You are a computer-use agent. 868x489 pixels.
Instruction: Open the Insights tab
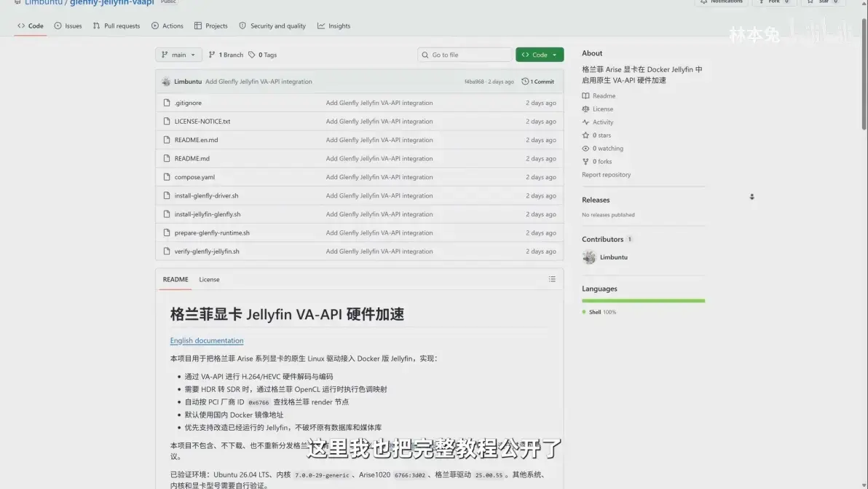tap(334, 26)
